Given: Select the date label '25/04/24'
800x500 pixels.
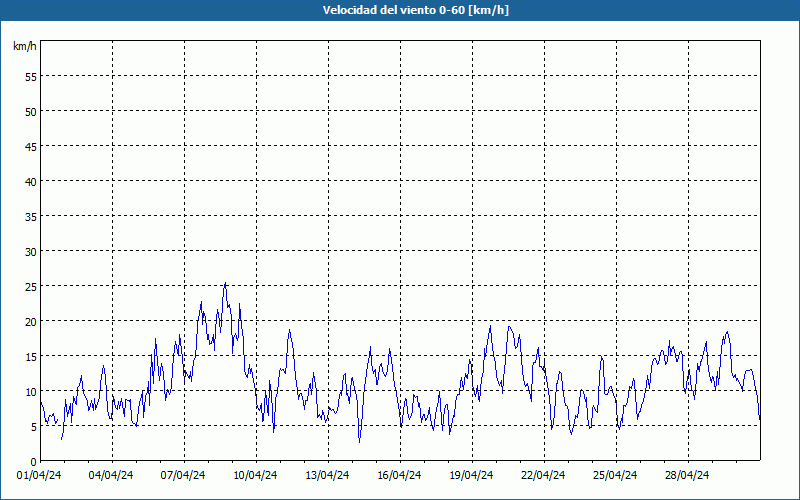Looking at the screenshot, I should point(615,475).
